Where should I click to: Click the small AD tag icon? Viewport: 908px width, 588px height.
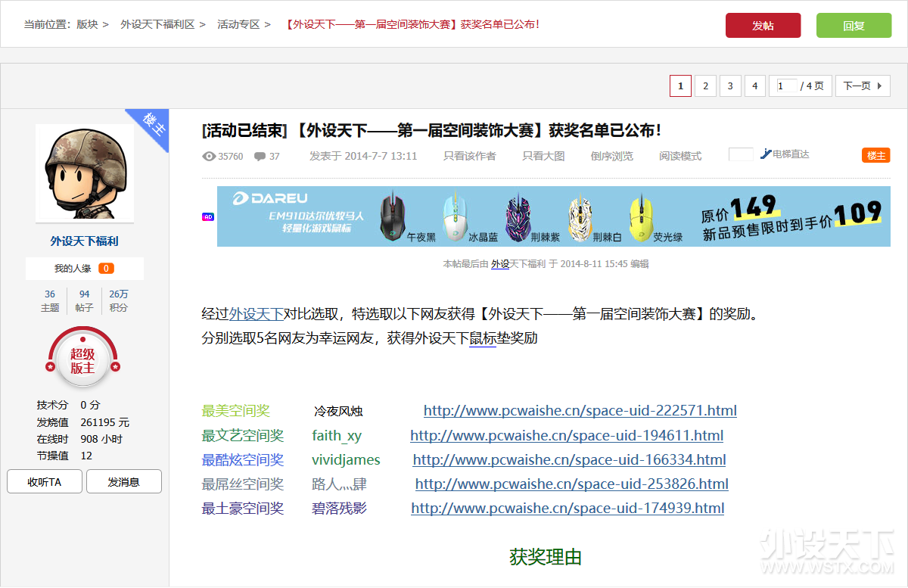click(x=208, y=216)
